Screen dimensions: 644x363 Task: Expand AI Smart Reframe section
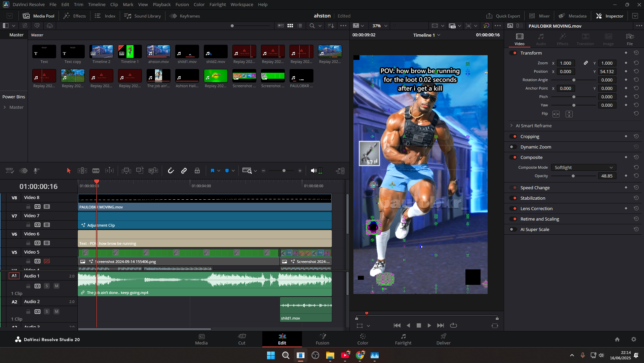512,126
